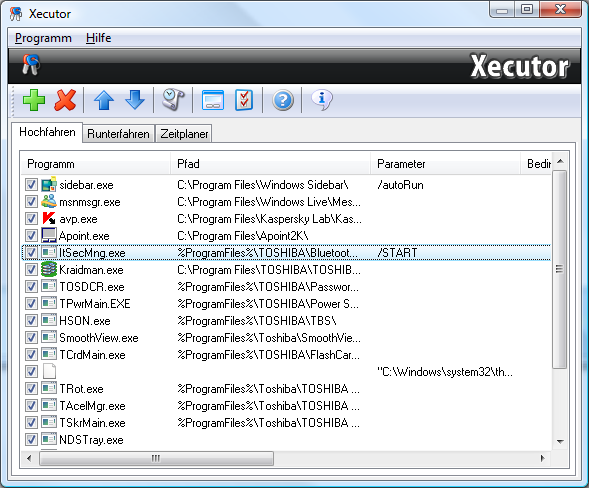Toggle the Apoint.exe checkbox
This screenshot has height=488, width=589.
click(31, 236)
